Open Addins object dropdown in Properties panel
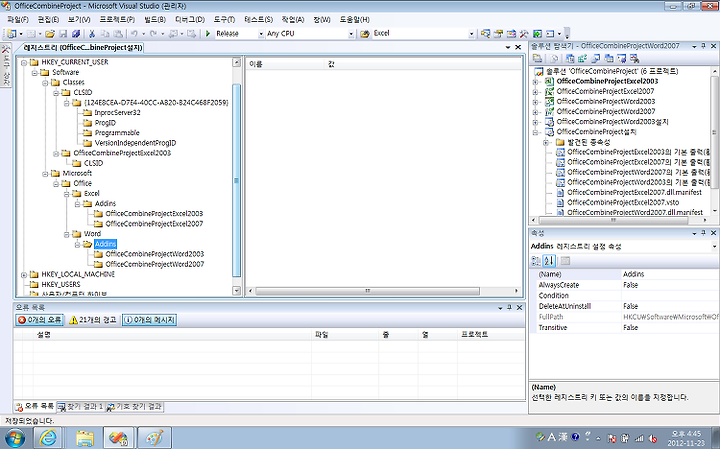 (714, 247)
